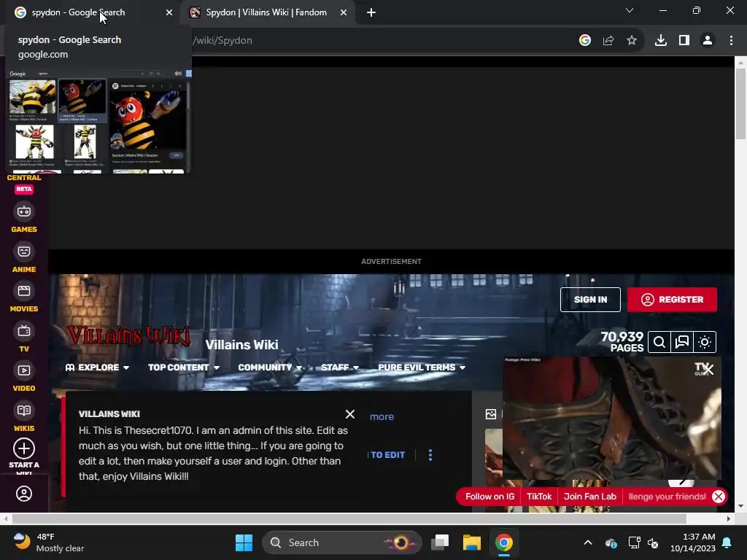Click the 'more' link

tap(382, 416)
